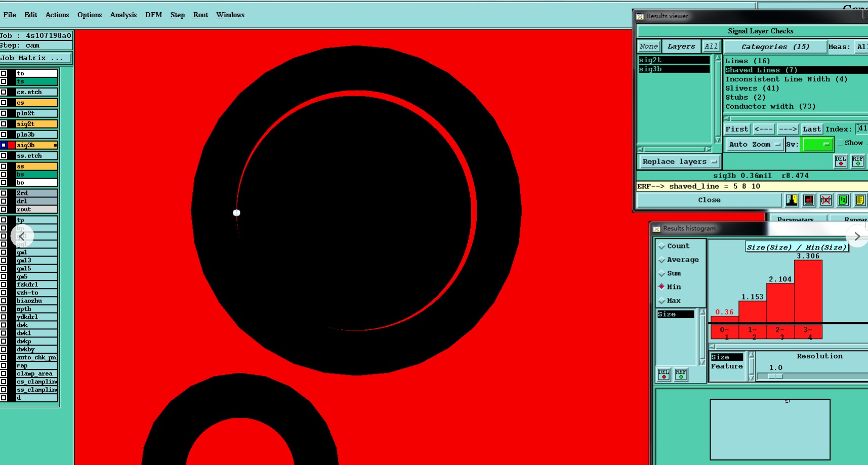Open the Auto Zoom dropdown
The image size is (868, 465).
(x=754, y=144)
